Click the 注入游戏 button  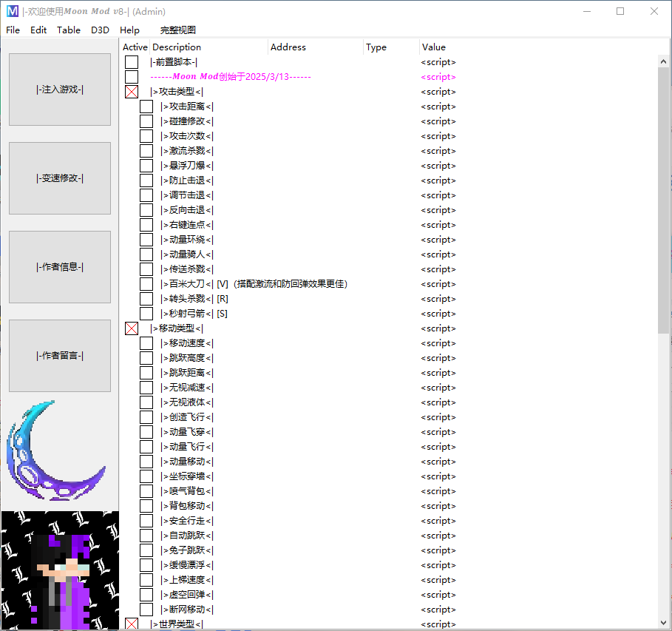pos(59,89)
